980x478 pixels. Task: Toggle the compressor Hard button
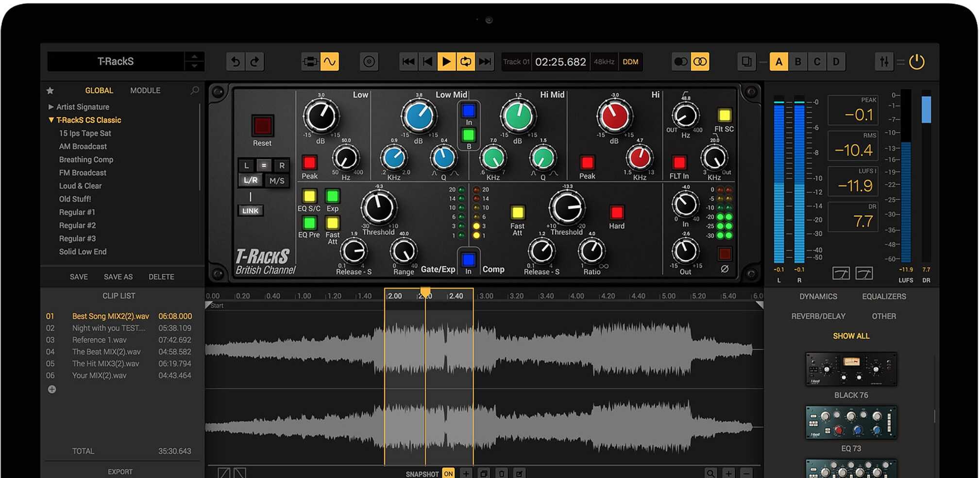coord(617,212)
